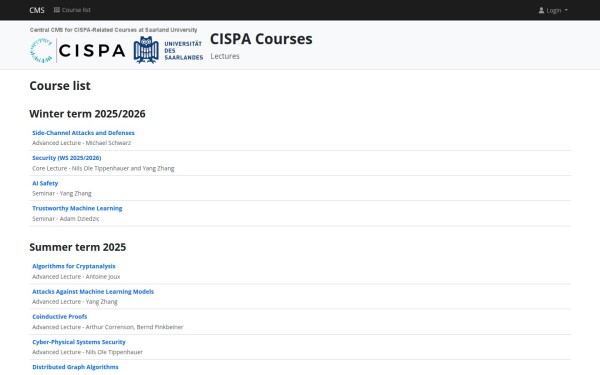
Task: Click the list icon beside Course list
Action: (57, 10)
